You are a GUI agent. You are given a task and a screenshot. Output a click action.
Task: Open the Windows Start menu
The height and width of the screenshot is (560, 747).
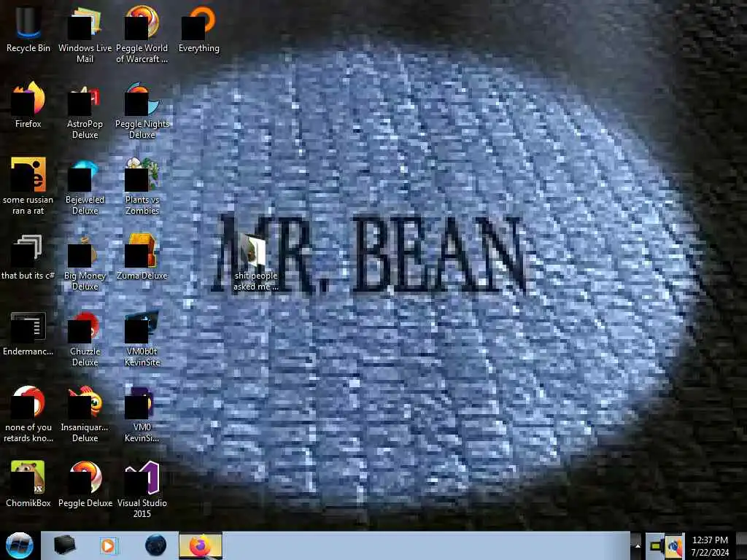coord(19,545)
